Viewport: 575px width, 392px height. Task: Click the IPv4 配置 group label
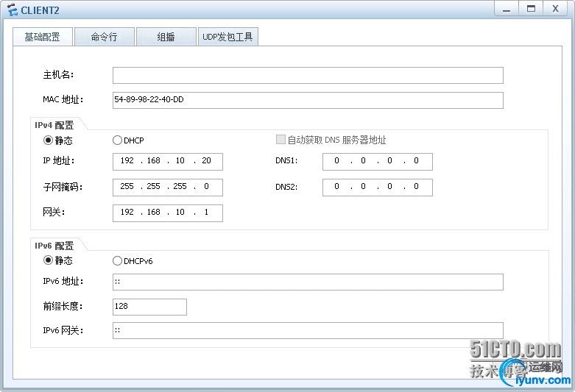point(54,125)
